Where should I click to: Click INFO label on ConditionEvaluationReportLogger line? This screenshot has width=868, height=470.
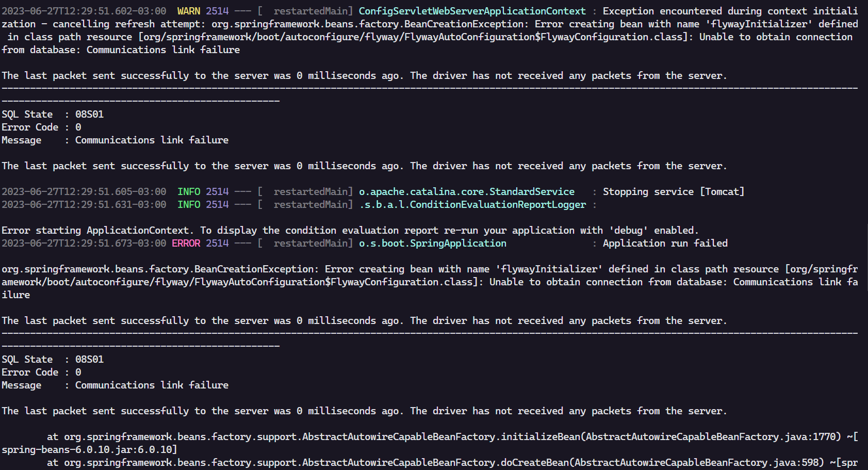(x=189, y=204)
